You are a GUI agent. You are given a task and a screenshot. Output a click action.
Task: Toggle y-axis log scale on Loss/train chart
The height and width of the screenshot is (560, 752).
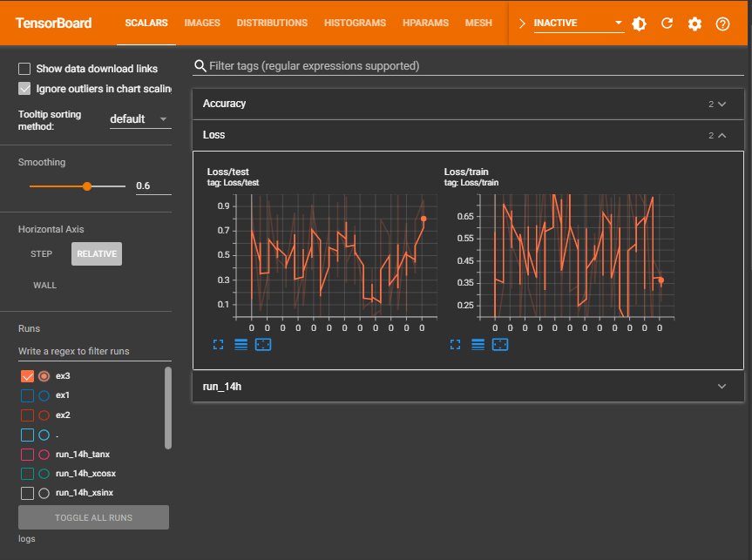tap(478, 344)
